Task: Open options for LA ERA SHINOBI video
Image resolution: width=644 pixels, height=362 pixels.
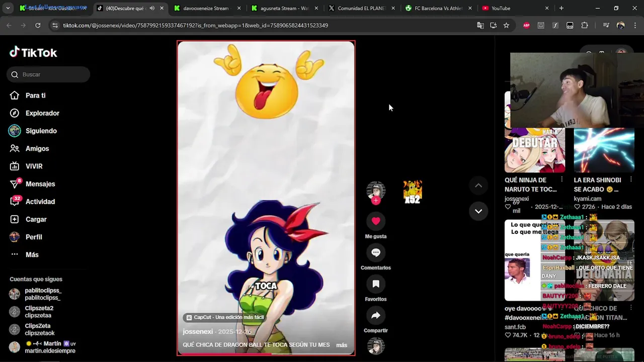Action: [x=631, y=179]
